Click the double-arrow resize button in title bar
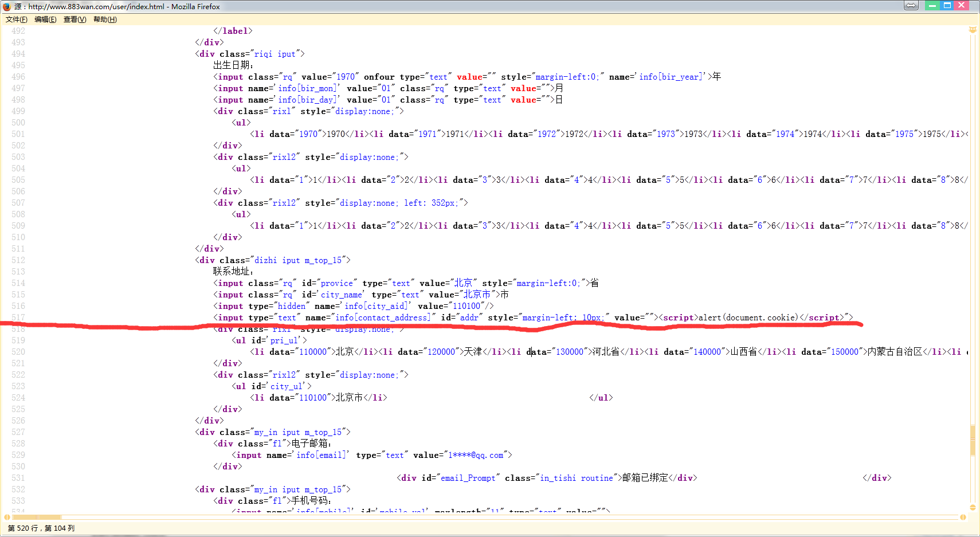This screenshot has height=537, width=980. tap(911, 5)
